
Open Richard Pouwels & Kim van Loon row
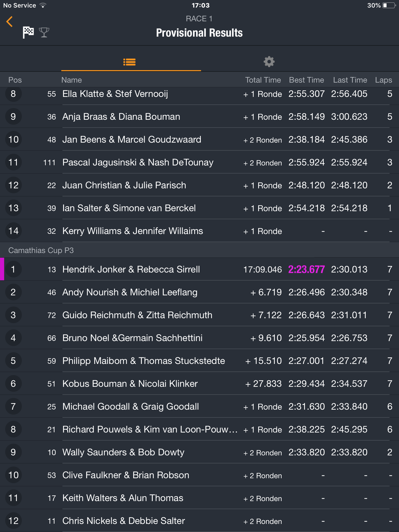[199, 429]
